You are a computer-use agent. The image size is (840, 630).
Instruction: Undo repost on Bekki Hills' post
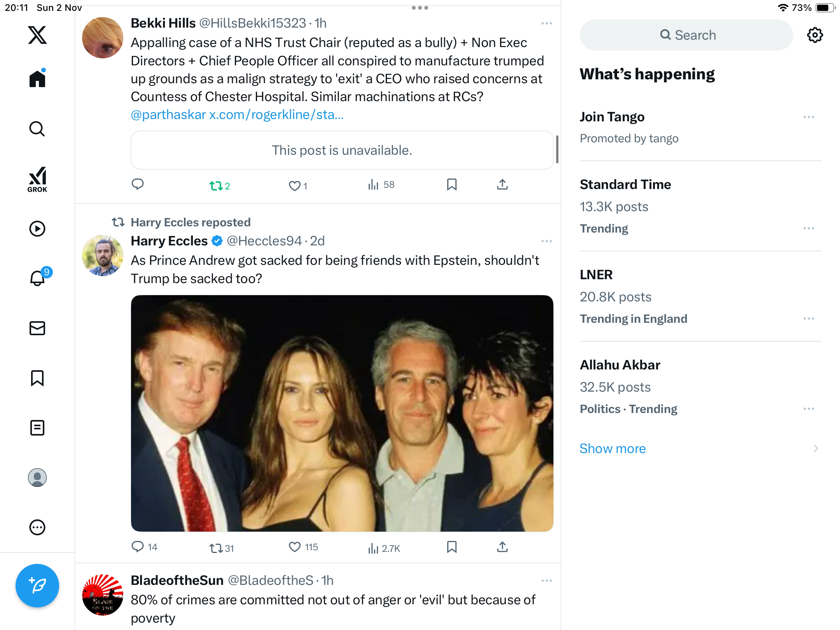(216, 185)
